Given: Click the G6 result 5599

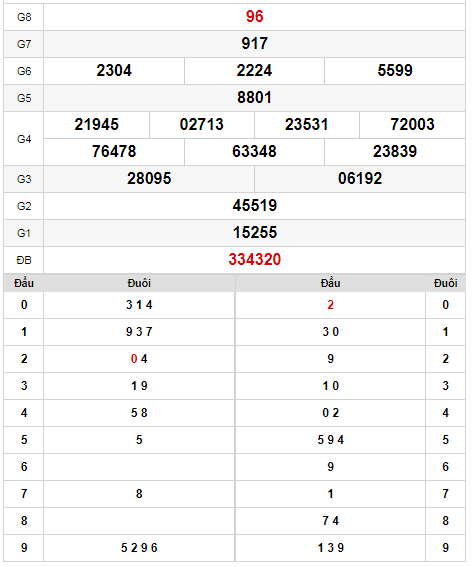Looking at the screenshot, I should coord(395,71).
